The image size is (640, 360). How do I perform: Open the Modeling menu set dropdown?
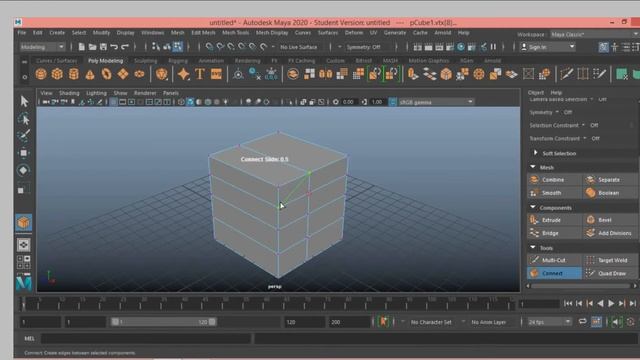[x=42, y=47]
